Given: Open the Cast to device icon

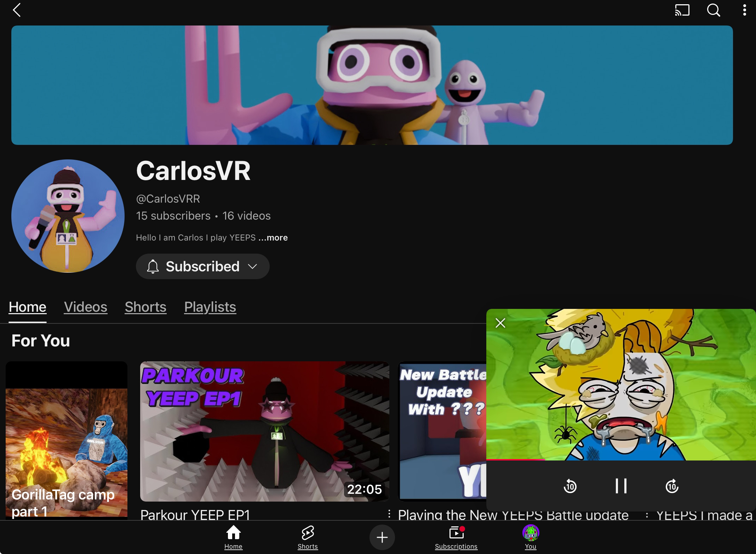Looking at the screenshot, I should pos(682,10).
